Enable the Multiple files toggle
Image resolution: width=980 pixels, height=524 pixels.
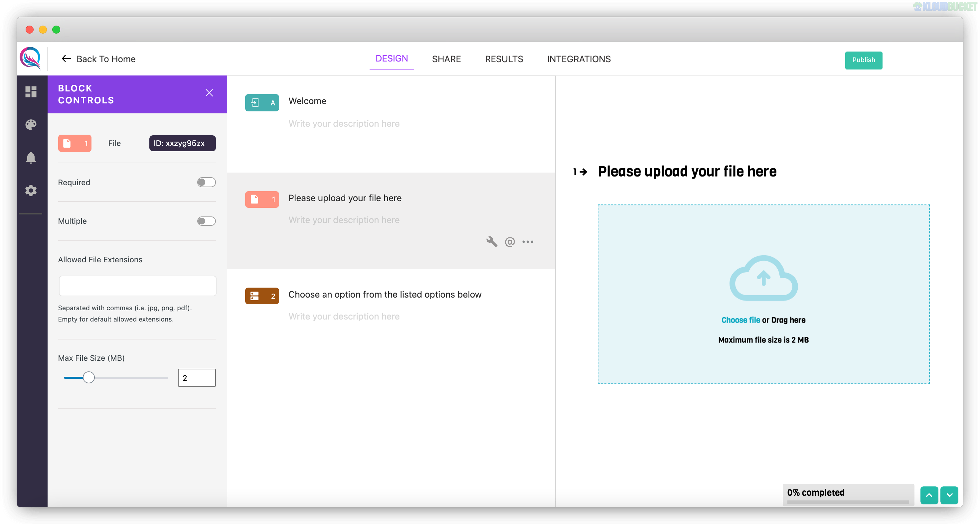pyautogui.click(x=206, y=221)
